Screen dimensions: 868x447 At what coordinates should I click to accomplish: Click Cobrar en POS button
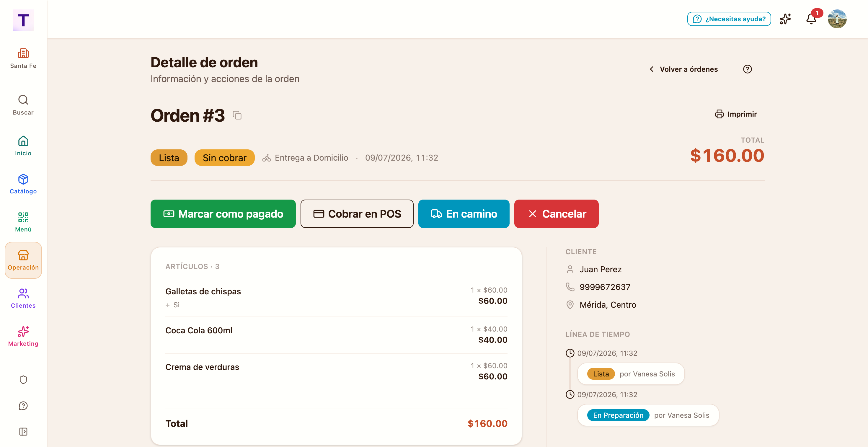[x=357, y=214]
